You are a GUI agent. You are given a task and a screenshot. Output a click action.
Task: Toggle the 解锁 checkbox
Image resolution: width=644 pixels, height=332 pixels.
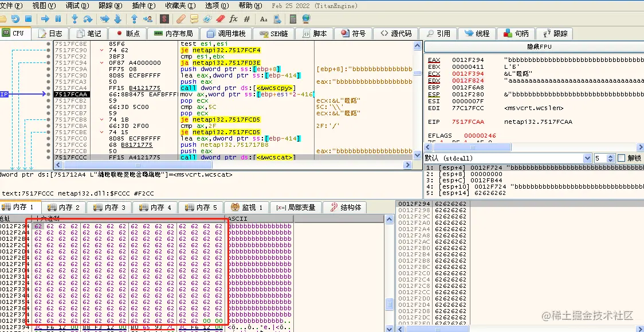(622, 158)
